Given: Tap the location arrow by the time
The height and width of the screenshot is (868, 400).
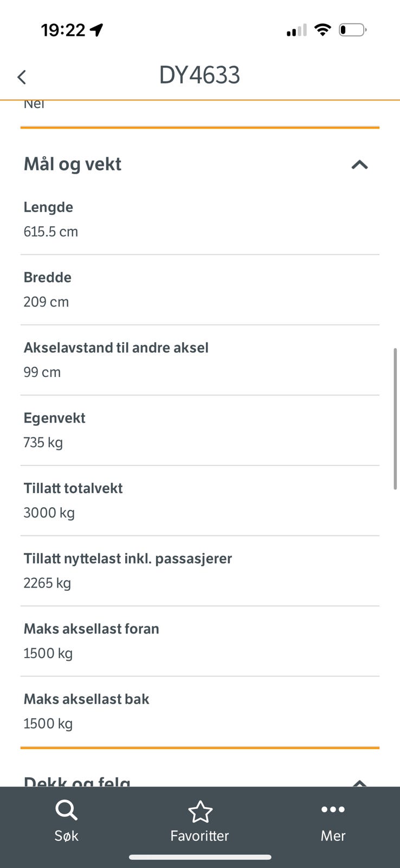Looking at the screenshot, I should tap(96, 30).
